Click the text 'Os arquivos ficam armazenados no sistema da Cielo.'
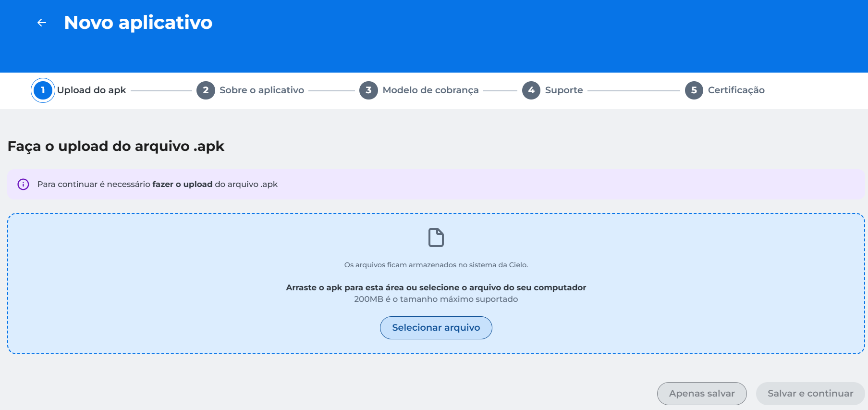The image size is (868, 410). tap(436, 265)
